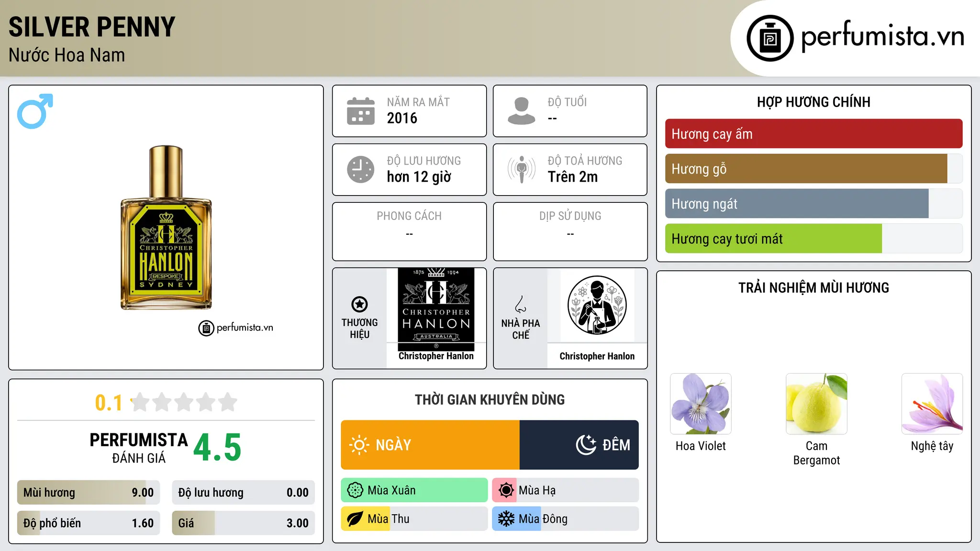The height and width of the screenshot is (551, 980).
Task: Click the flower icon for Mùa Xuân
Action: point(355,490)
